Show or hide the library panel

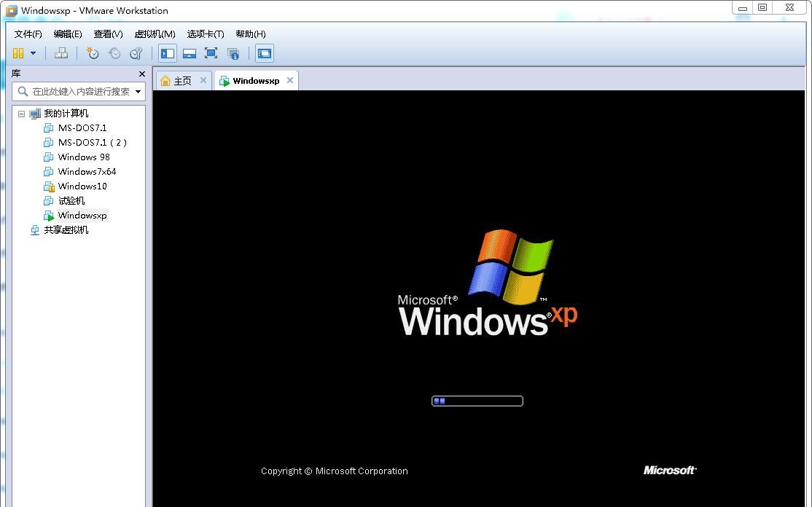pyautogui.click(x=167, y=53)
